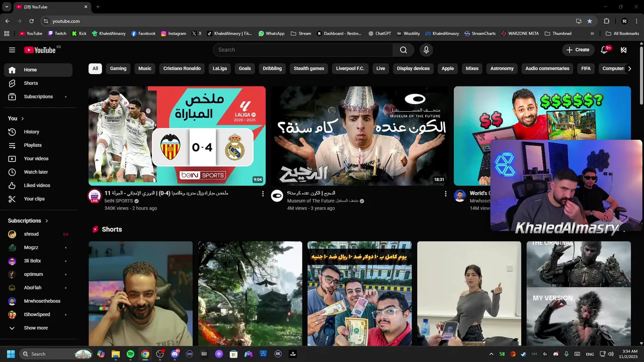This screenshot has height=362, width=644.
Task: Expand the Subscriptions section chevron
Action: coord(47,221)
